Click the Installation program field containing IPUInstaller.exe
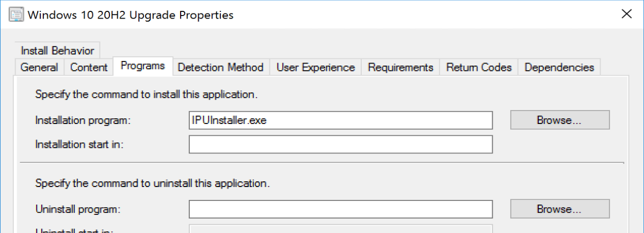 [x=341, y=120]
